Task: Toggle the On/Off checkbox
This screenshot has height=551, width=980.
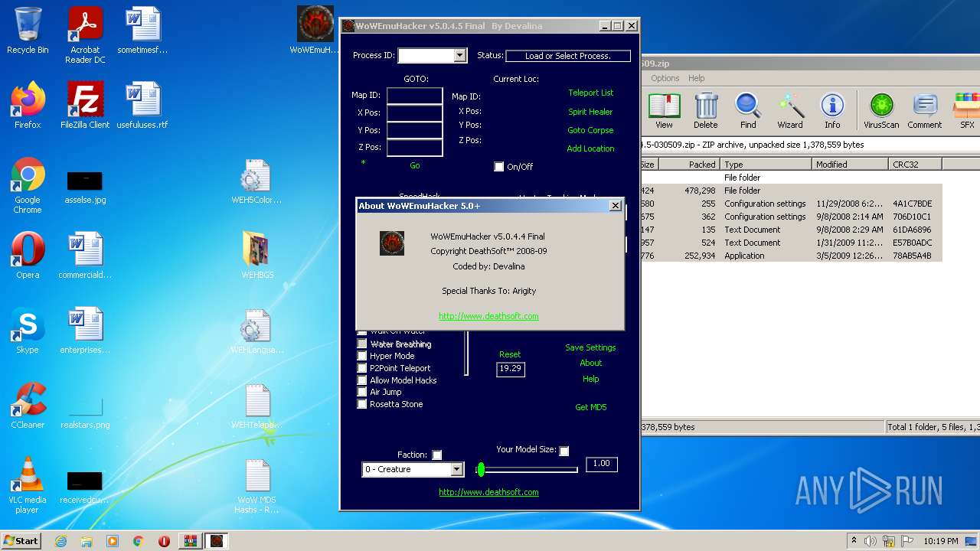Action: click(499, 167)
